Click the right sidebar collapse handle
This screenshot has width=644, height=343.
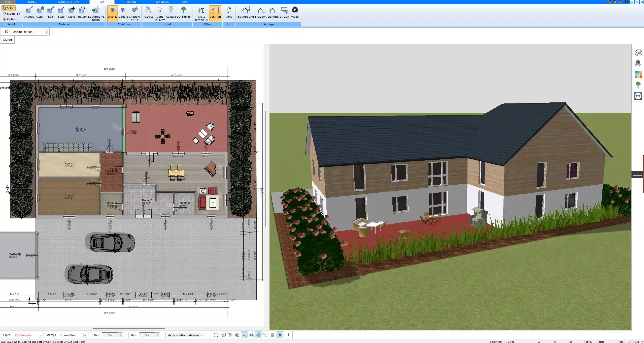pos(637,174)
